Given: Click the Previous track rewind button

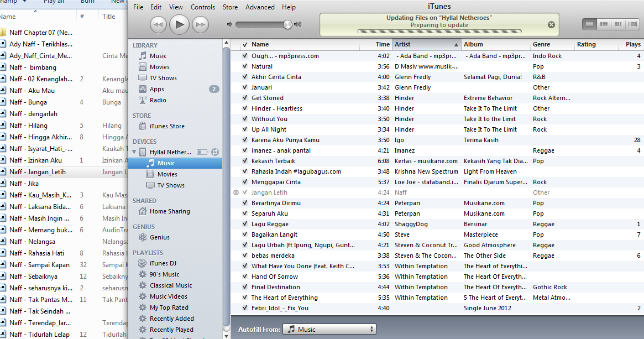Looking at the screenshot, I should [158, 25].
